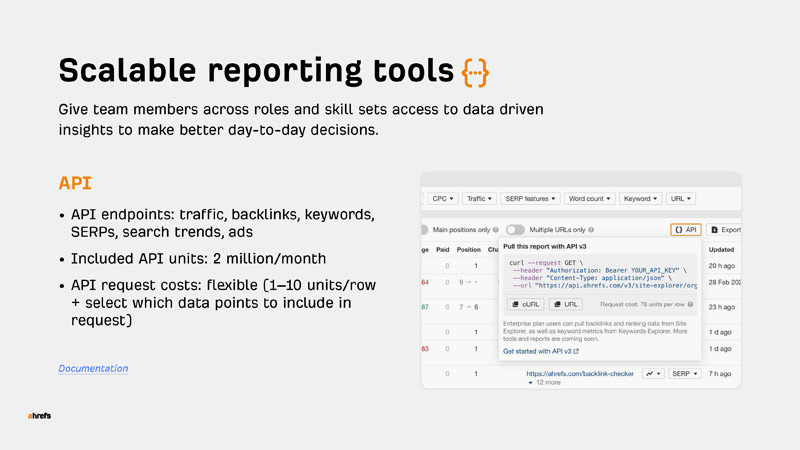This screenshot has width=800, height=450.
Task: Click the '7 h ago' updated cell
Action: point(720,373)
